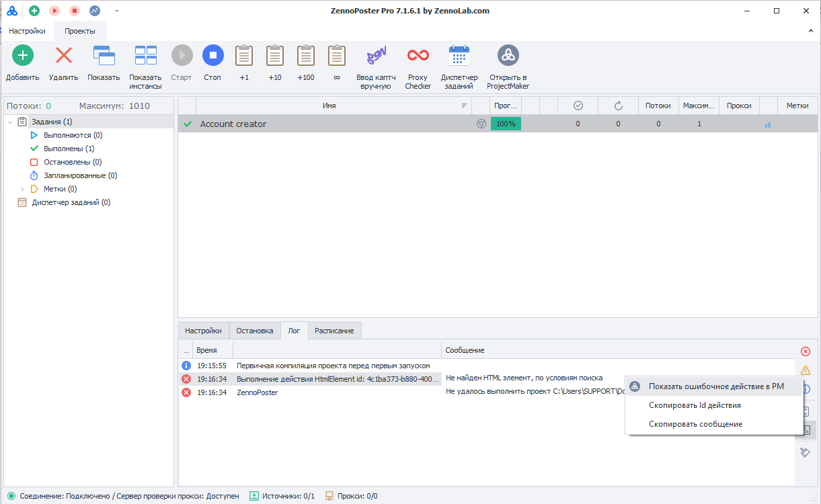
Task: Click the Потоки column header
Action: coord(658,106)
